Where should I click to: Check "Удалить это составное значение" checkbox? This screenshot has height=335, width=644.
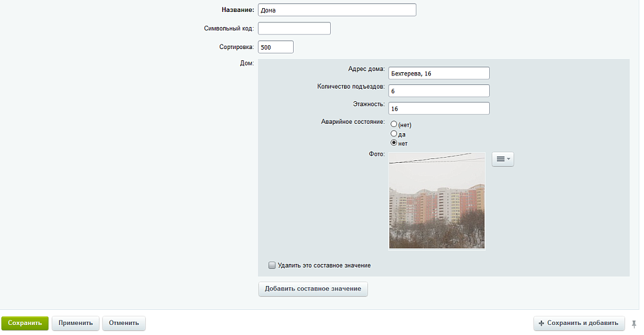(272, 265)
